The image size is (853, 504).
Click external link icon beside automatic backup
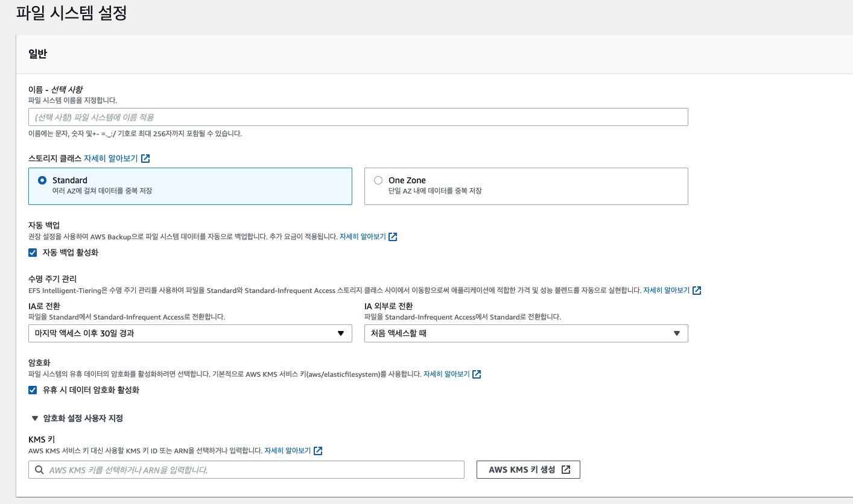click(x=393, y=237)
